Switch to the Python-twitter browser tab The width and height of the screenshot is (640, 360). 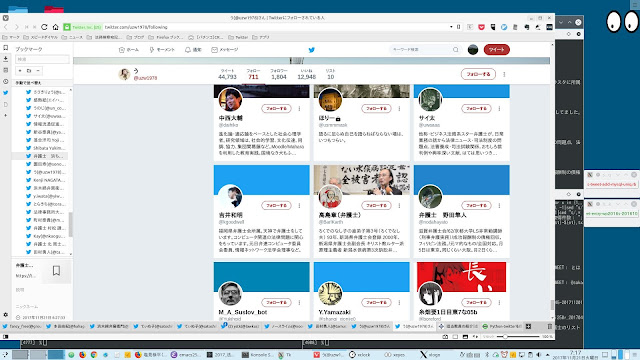(x=502, y=327)
